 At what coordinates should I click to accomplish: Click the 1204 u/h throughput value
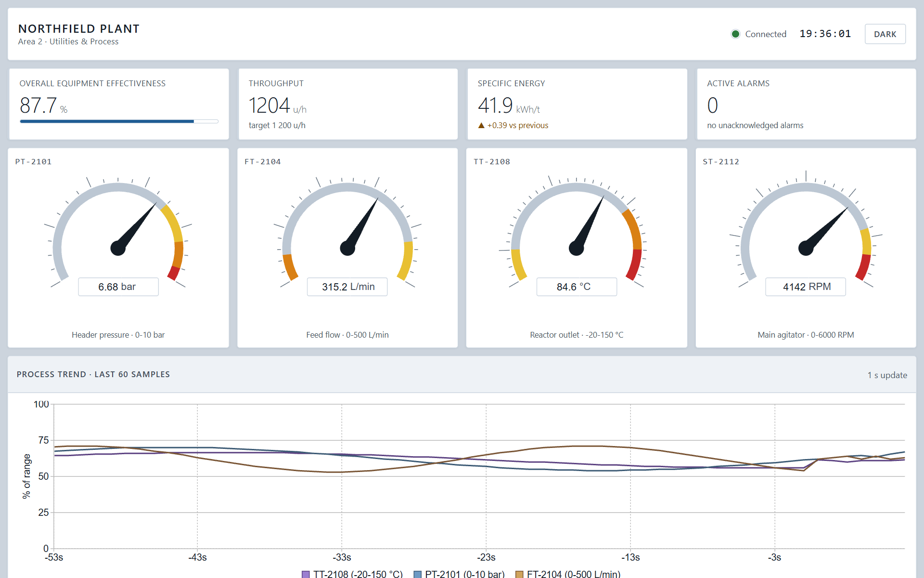coord(277,105)
